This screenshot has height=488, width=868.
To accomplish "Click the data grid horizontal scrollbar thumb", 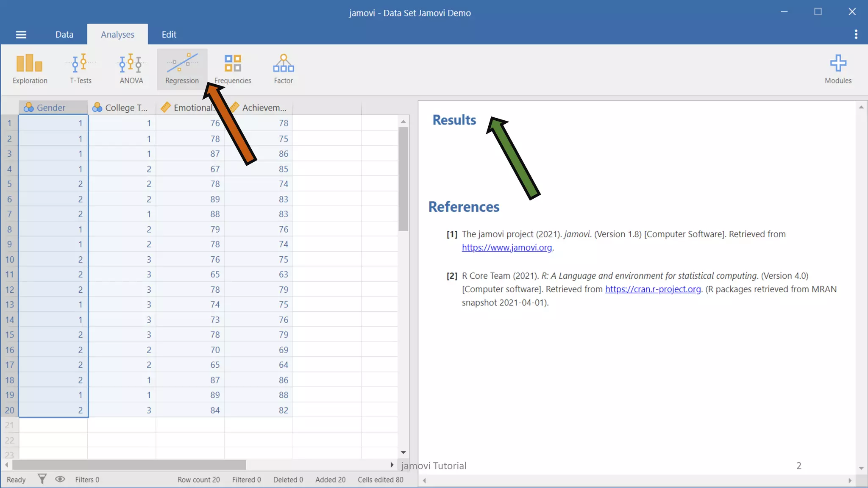I will [x=129, y=465].
